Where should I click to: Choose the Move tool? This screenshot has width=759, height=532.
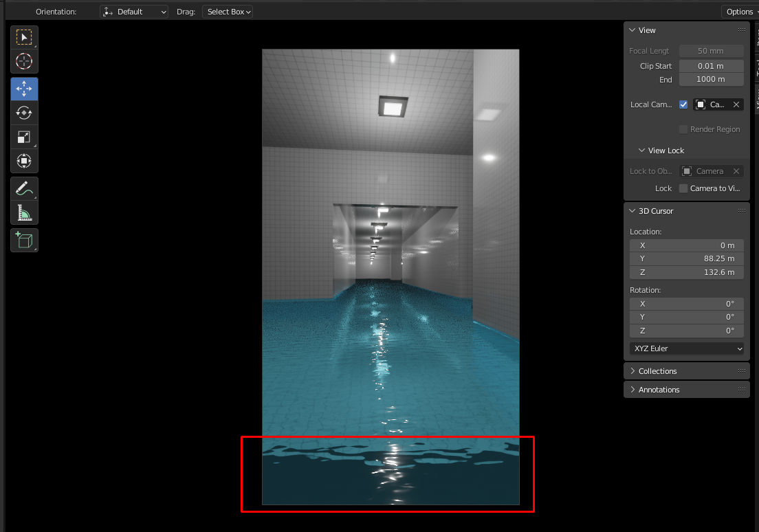24,89
